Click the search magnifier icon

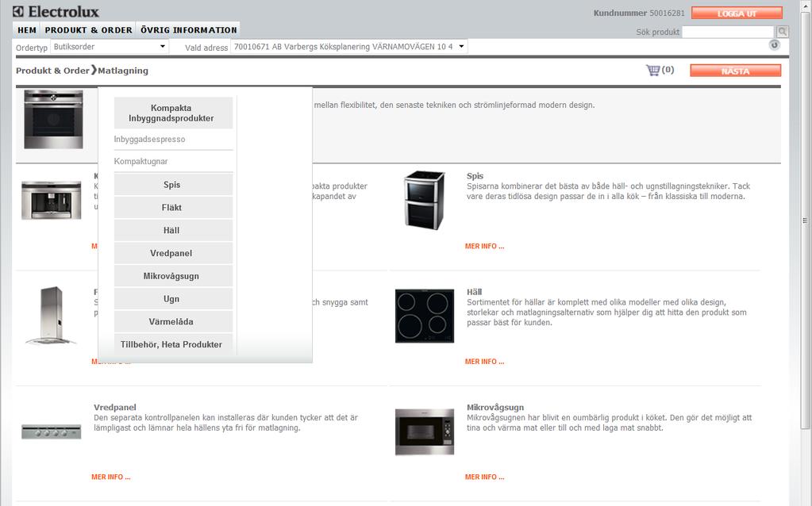(x=782, y=32)
